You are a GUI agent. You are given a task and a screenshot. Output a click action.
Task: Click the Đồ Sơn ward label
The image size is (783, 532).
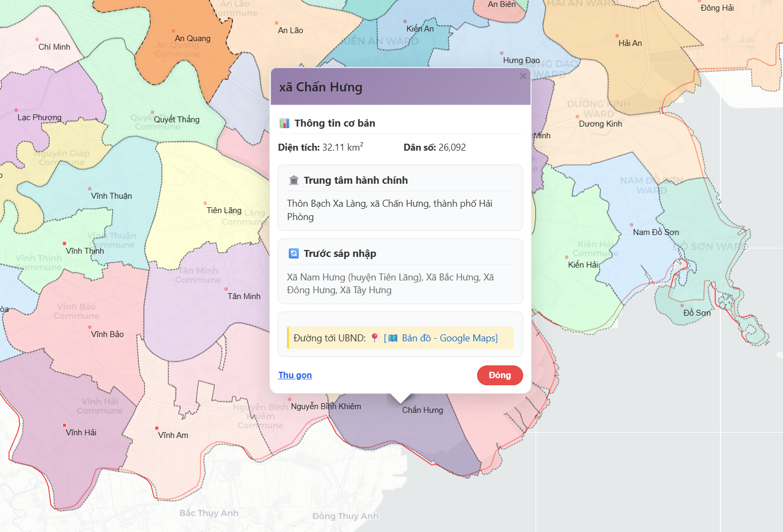(x=697, y=313)
